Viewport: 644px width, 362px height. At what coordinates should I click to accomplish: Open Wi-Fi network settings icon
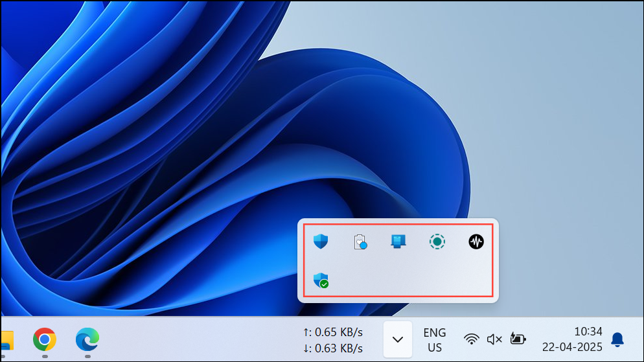pyautogui.click(x=471, y=339)
